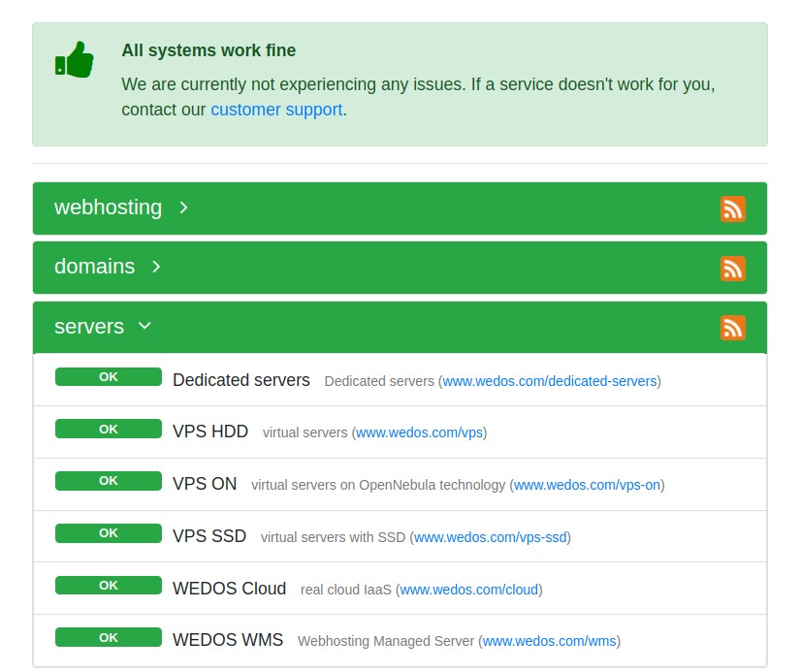Select the 'Dedicated servers' service name
The image size is (801, 672).
(241, 380)
